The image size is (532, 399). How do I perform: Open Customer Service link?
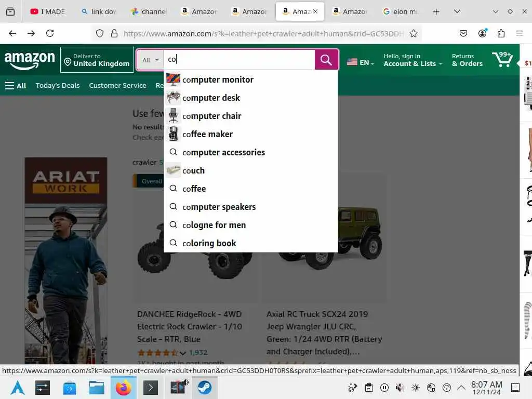[x=118, y=86]
